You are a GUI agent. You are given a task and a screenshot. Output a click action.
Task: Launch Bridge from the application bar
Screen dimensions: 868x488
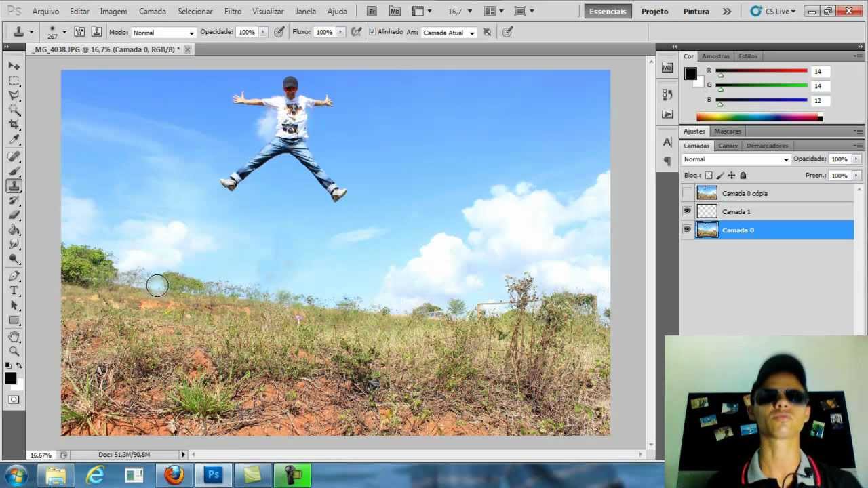click(372, 12)
